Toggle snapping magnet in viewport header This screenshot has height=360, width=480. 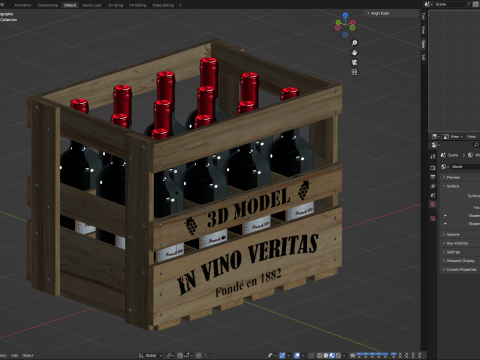click(180, 355)
